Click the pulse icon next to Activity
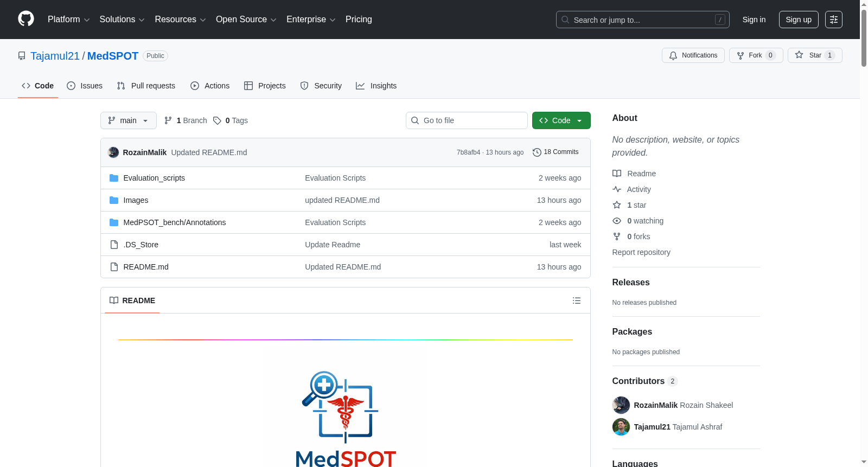The image size is (868, 467). [x=617, y=189]
